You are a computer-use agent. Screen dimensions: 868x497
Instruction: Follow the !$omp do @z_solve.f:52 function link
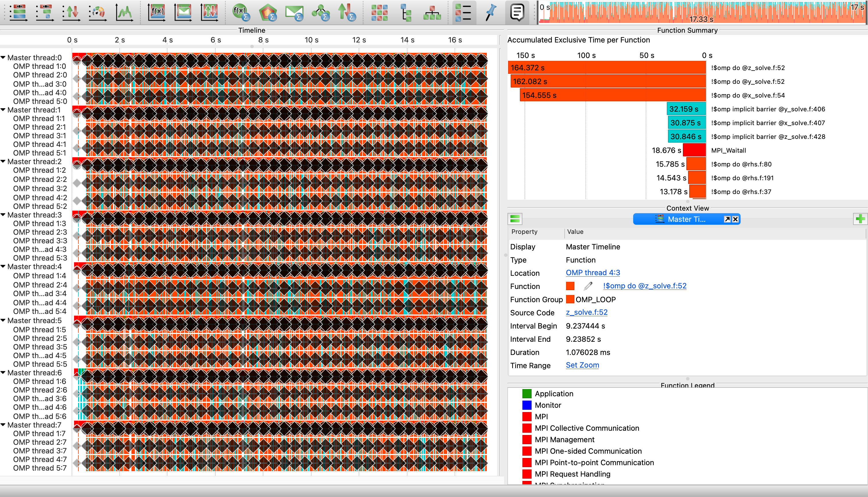click(x=644, y=286)
